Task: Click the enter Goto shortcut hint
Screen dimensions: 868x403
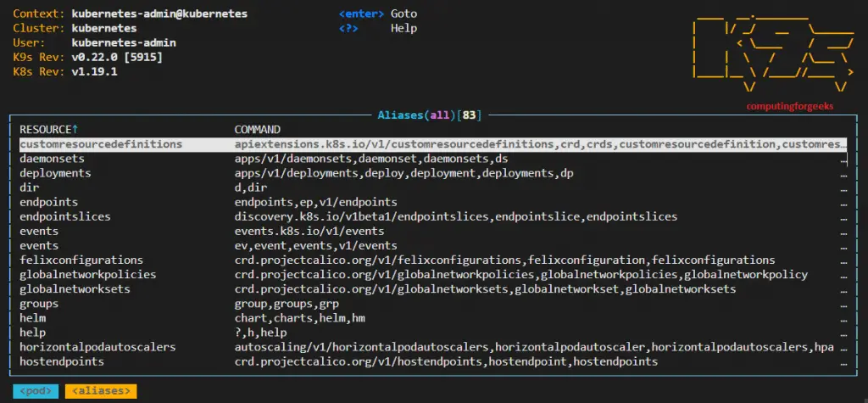Action: coord(378,14)
